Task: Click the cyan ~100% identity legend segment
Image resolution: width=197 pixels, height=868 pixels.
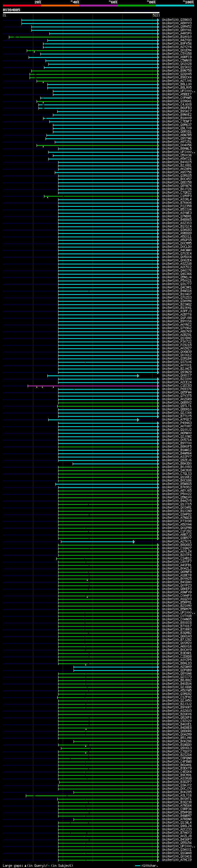Action: point(175,6)
